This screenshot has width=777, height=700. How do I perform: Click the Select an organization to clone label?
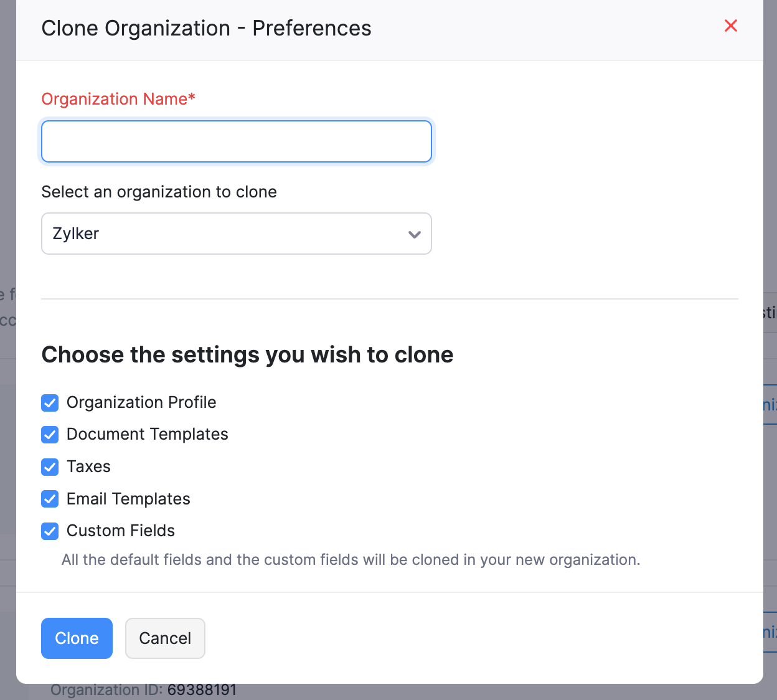[159, 192]
